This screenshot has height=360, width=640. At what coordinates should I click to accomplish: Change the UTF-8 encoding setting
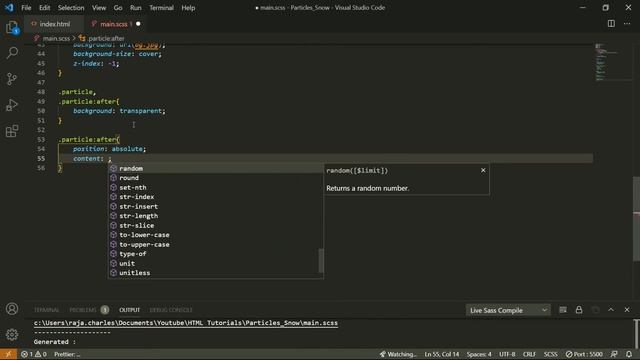point(507,354)
